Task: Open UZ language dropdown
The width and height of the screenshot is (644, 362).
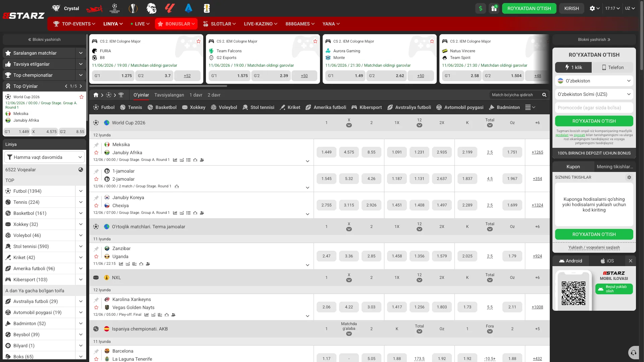Action: point(630,8)
